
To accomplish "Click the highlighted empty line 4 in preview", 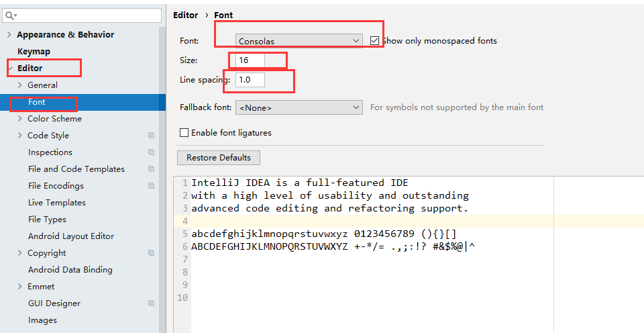I will pyautogui.click(x=417, y=221).
